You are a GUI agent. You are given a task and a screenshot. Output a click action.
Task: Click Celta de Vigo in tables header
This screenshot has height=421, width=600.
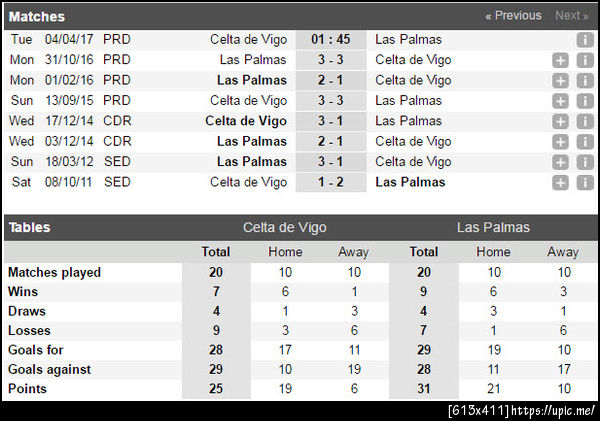pos(284,227)
